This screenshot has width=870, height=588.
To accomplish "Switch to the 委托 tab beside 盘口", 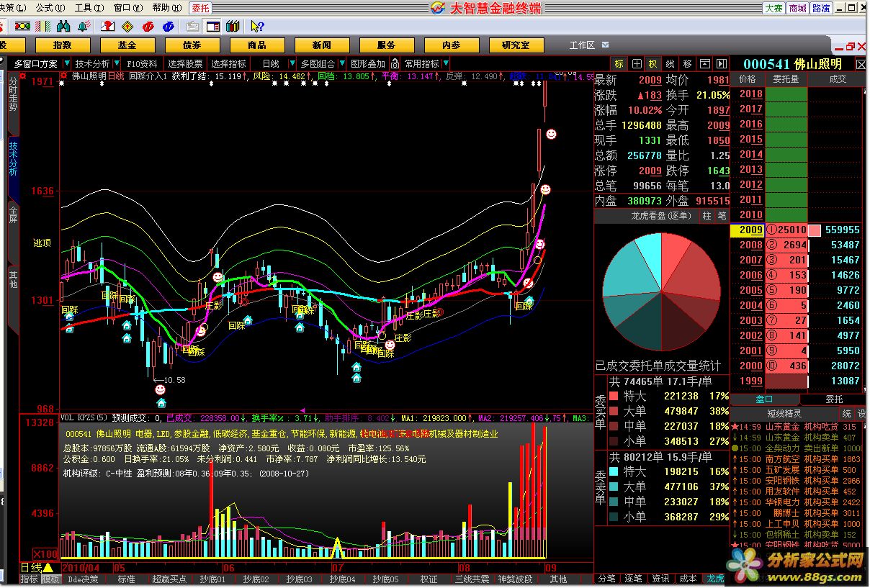I will pyautogui.click(x=833, y=399).
